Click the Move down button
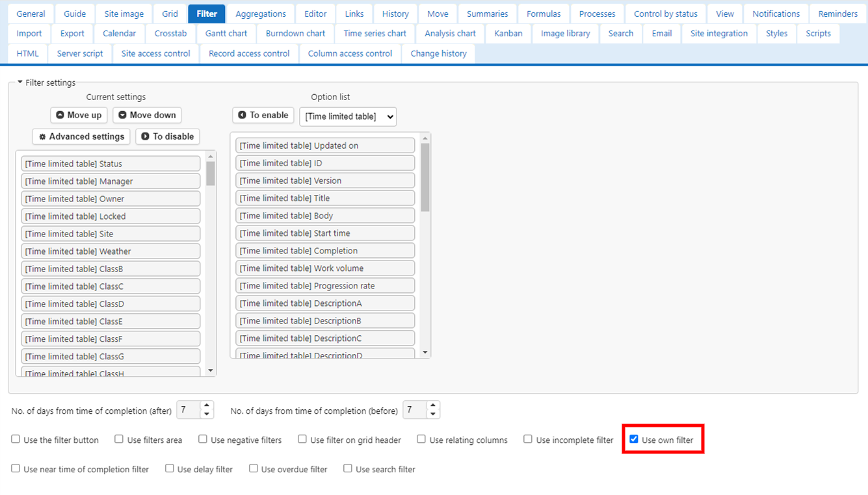The height and width of the screenshot is (495, 868). coord(147,115)
